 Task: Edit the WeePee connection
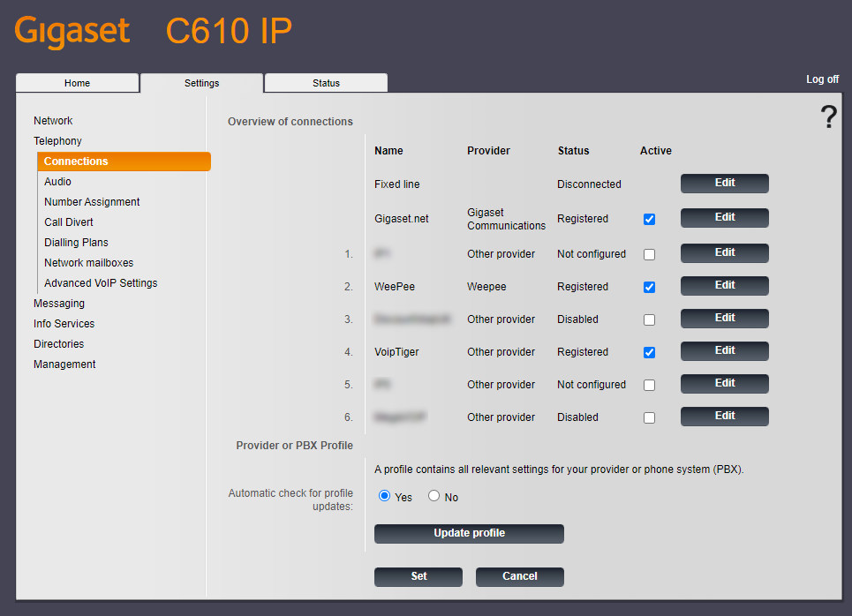(x=724, y=285)
